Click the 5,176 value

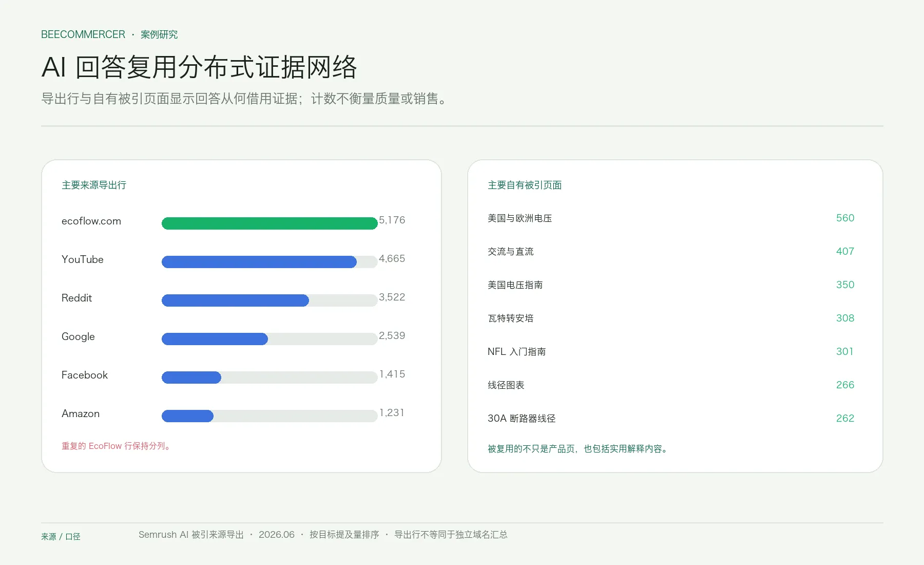coord(392,220)
